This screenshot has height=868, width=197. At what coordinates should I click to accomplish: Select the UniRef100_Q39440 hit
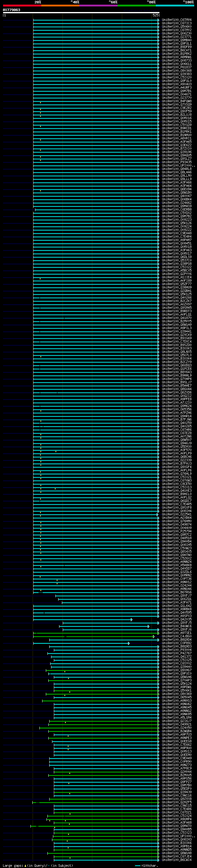(177, 667)
